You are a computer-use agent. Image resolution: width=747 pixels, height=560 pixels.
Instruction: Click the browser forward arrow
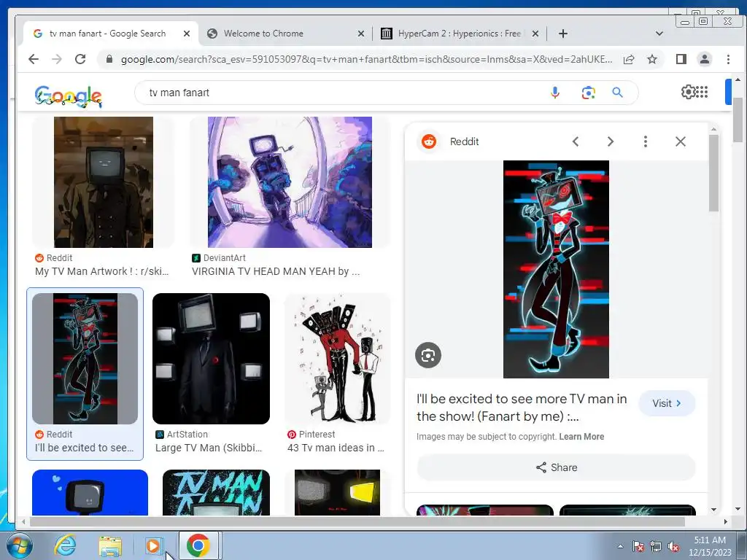(57, 59)
